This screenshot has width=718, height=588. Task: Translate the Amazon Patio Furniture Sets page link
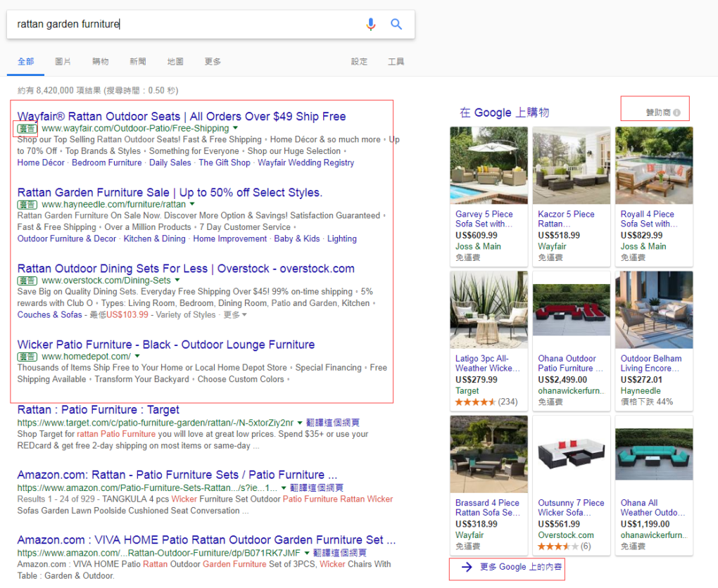click(317, 488)
